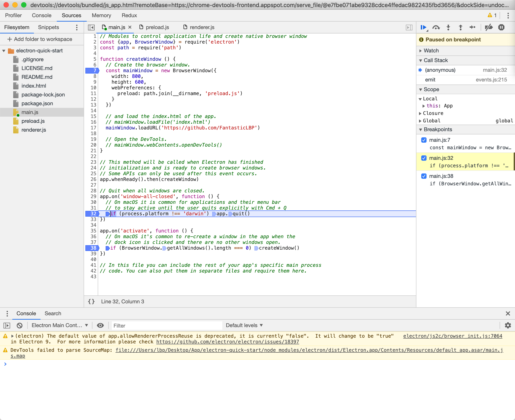Open the Default levels dropdown
This screenshot has height=420, width=515.
[x=244, y=325]
